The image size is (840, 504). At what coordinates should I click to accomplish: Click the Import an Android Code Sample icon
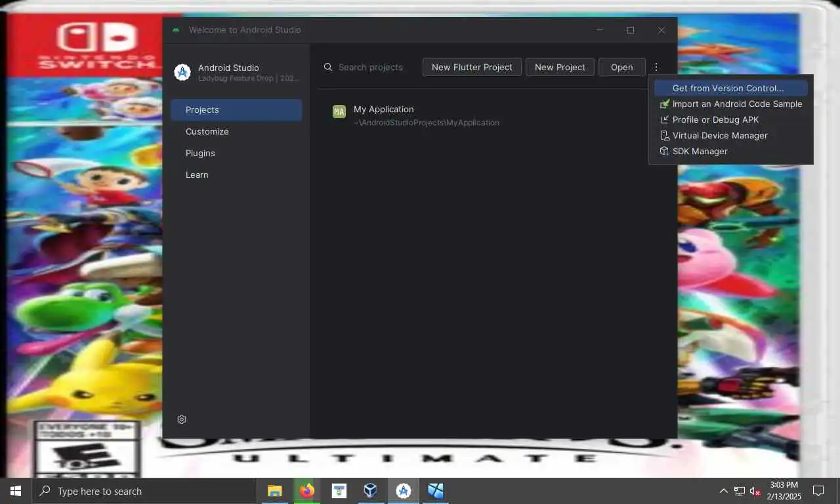tap(664, 104)
